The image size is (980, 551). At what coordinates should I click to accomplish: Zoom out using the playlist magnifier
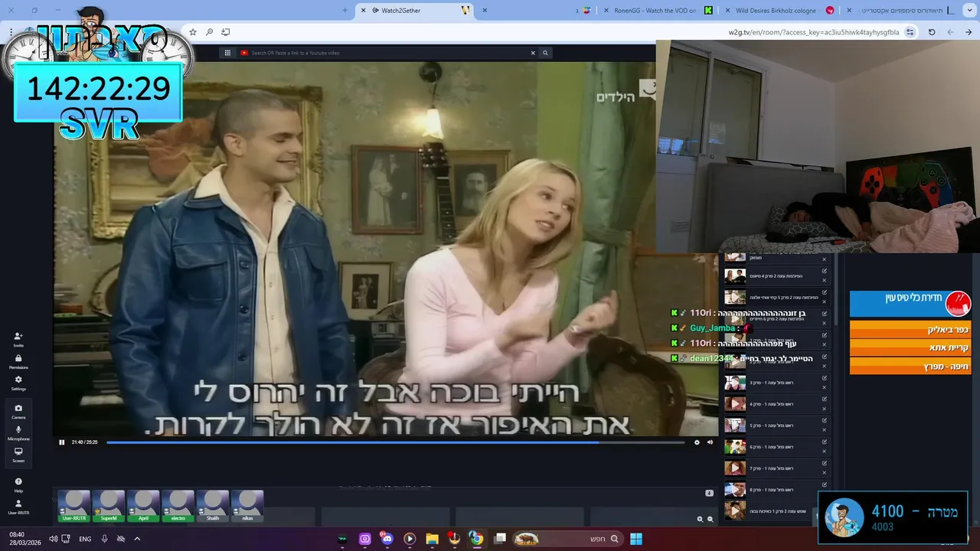(710, 519)
